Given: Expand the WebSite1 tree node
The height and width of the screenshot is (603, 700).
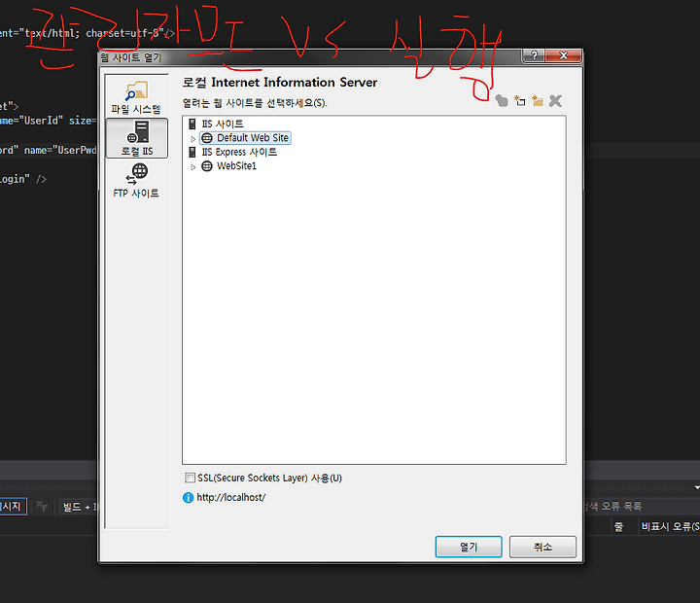Looking at the screenshot, I should point(192,167).
